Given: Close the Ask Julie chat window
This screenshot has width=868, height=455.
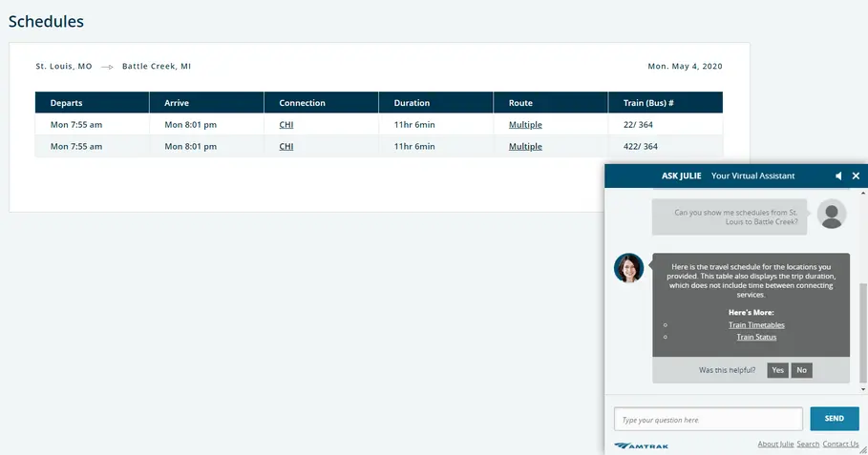Looking at the screenshot, I should click(856, 176).
